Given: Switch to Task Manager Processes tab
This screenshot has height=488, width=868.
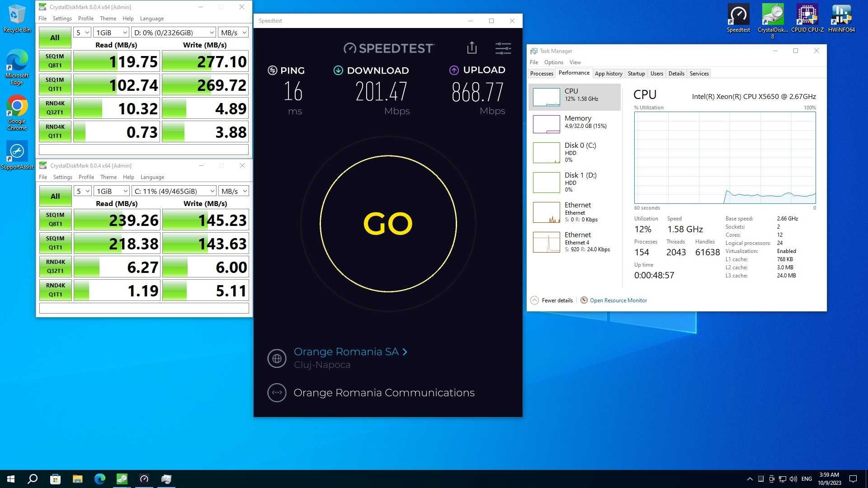Looking at the screenshot, I should point(542,74).
